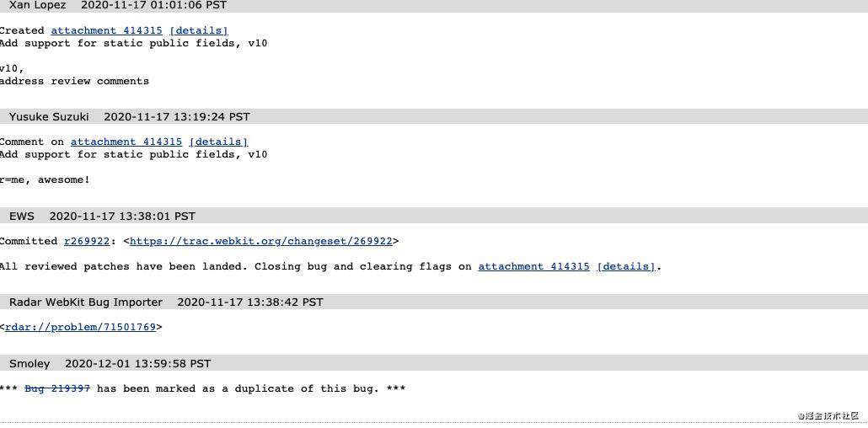868x428 pixels.
Task: Click the Xan Lopez author name
Action: click(37, 5)
